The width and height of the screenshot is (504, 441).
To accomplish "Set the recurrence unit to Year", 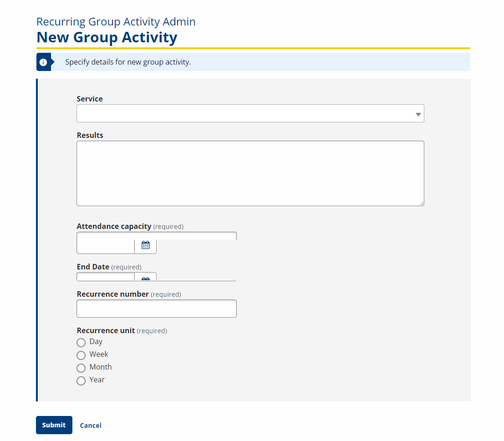I will coord(81,380).
